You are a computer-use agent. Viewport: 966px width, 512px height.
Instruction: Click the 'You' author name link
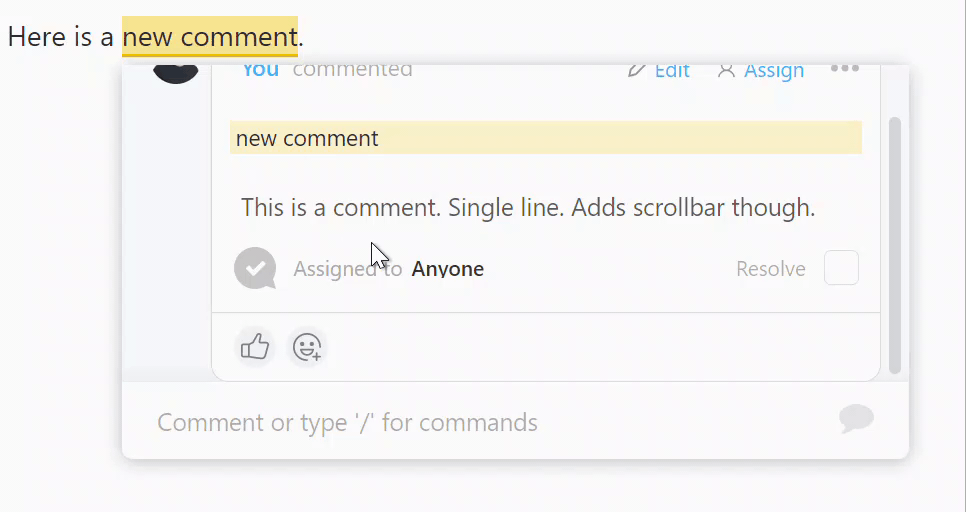click(x=261, y=70)
